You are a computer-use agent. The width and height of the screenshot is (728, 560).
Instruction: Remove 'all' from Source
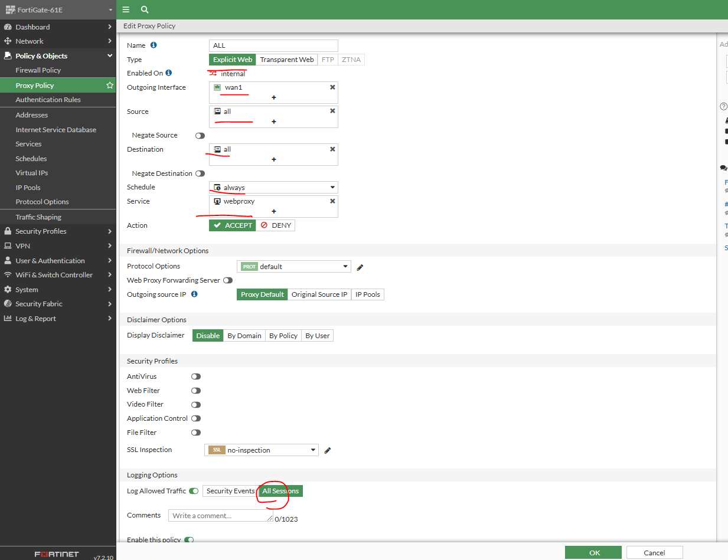(332, 111)
